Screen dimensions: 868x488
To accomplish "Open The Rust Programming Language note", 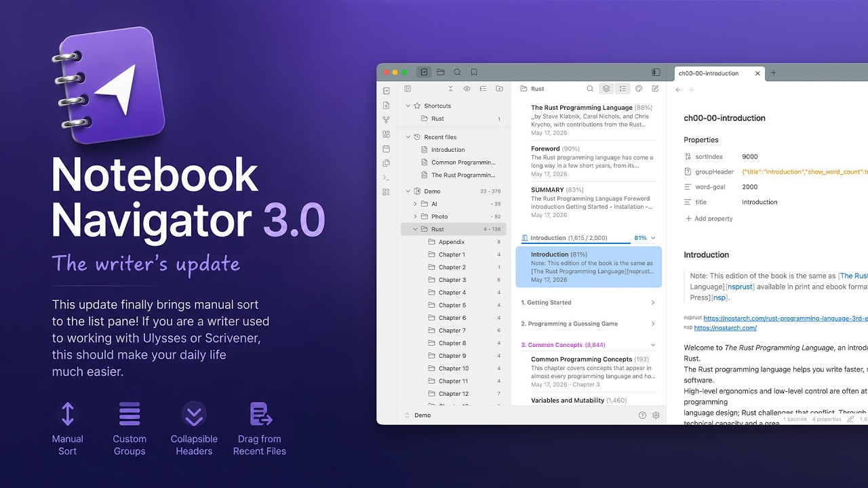I will 589,120.
